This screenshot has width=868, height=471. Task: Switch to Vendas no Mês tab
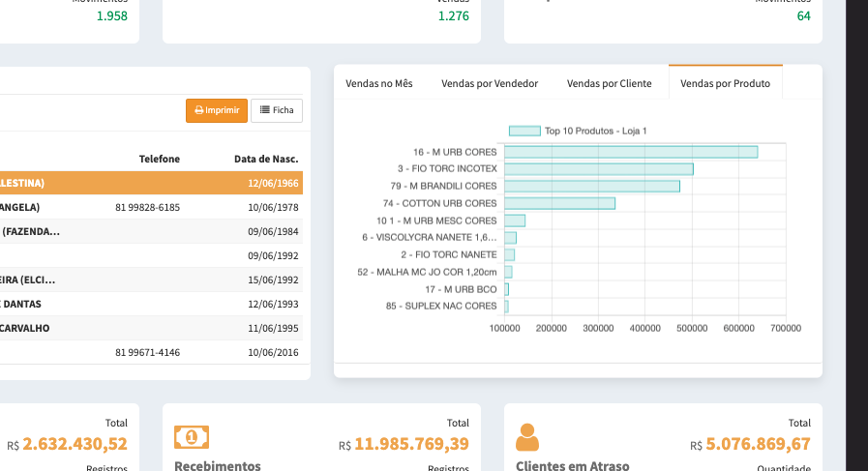[379, 83]
